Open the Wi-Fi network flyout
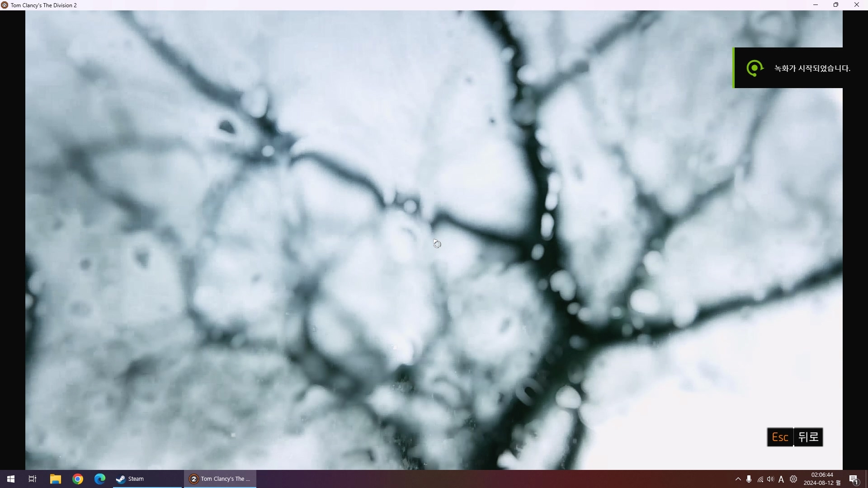This screenshot has width=868, height=488. pos(760,479)
